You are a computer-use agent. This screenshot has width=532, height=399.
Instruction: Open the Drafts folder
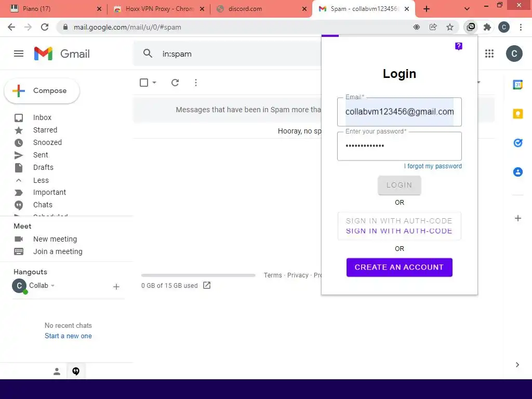[x=43, y=167]
